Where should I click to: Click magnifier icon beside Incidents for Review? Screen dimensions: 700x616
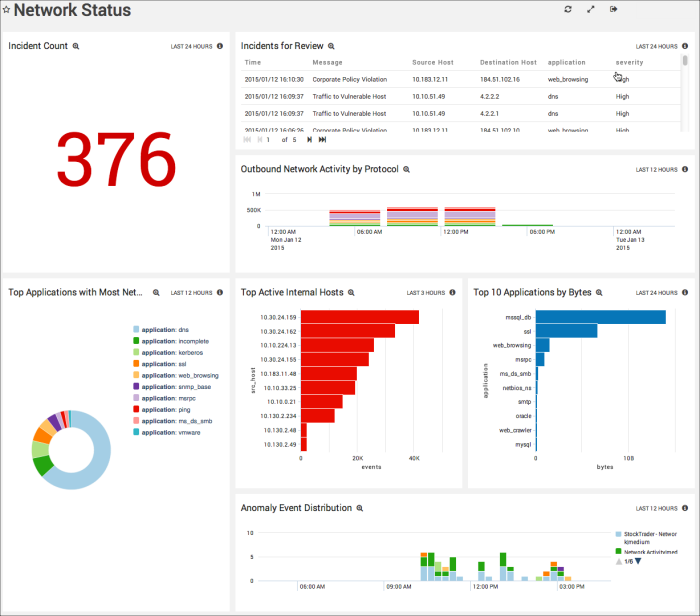(332, 46)
